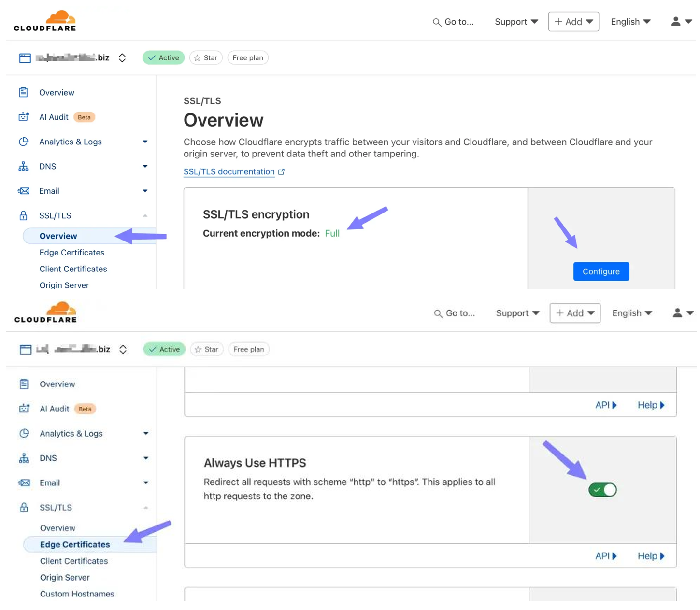This screenshot has height=610, width=700.
Task: Click AI Audit robot icon in bottom sidebar
Action: pos(24,409)
